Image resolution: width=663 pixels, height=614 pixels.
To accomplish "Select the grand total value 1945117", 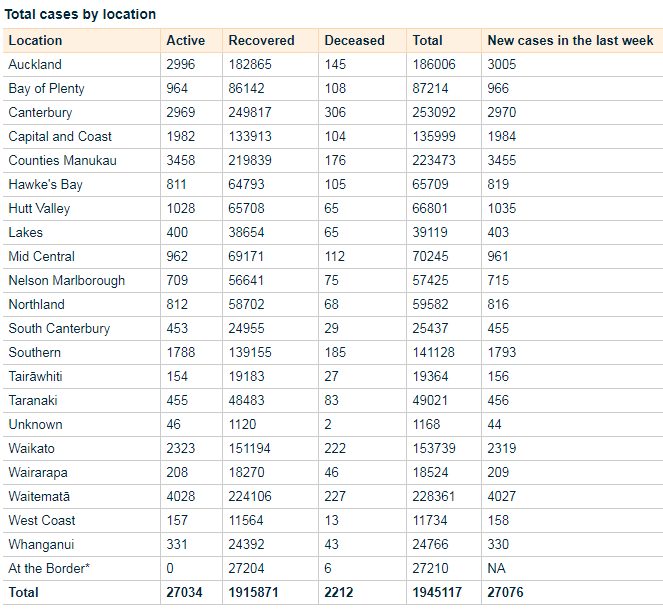I will [x=437, y=592].
